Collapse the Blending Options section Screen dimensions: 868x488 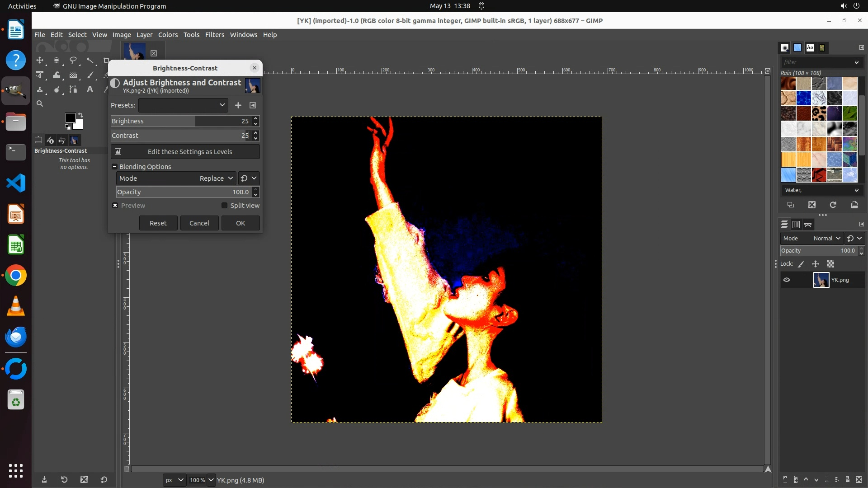115,167
